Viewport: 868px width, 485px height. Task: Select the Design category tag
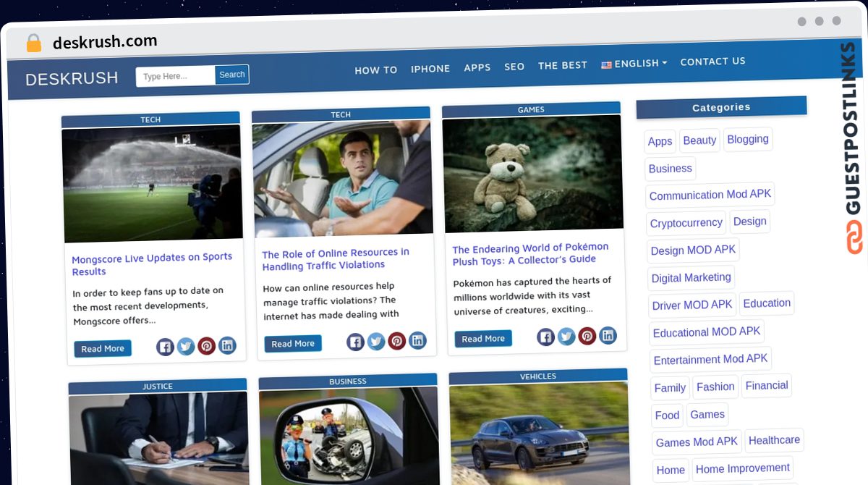749,221
